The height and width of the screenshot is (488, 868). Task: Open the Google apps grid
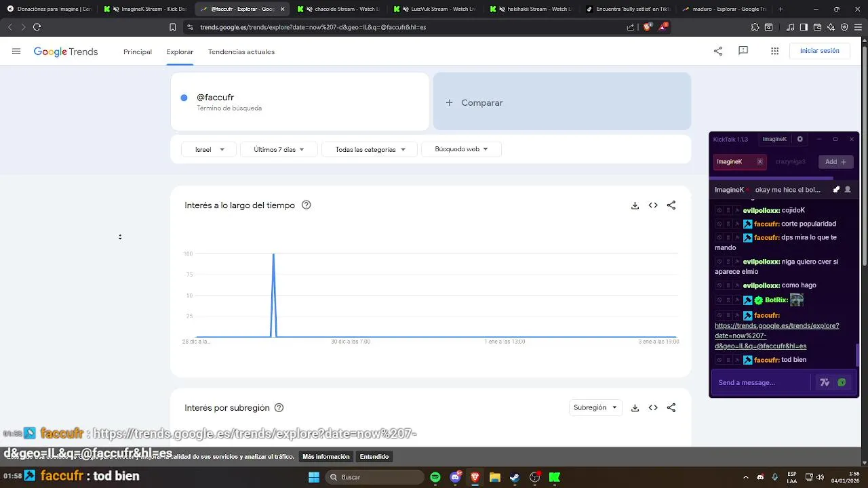point(774,51)
